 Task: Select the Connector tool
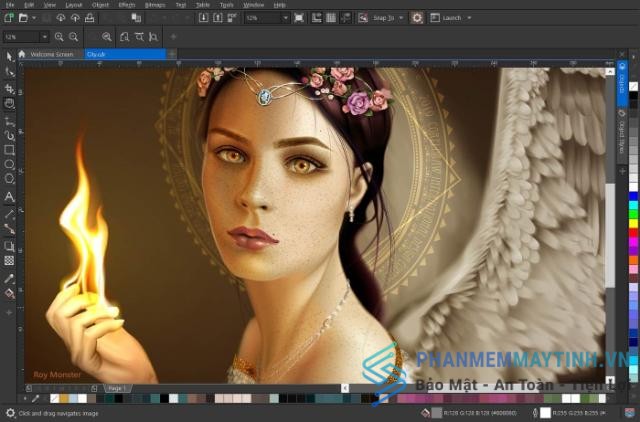[9, 229]
